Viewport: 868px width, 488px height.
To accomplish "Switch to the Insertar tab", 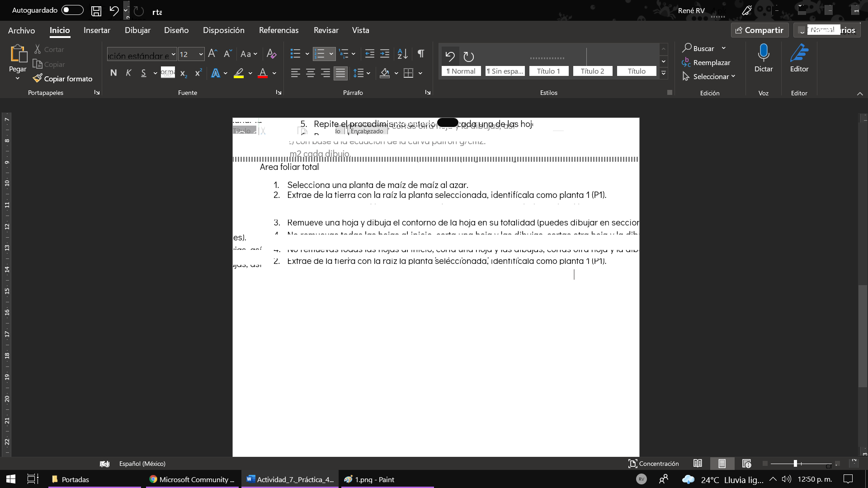I will click(97, 30).
